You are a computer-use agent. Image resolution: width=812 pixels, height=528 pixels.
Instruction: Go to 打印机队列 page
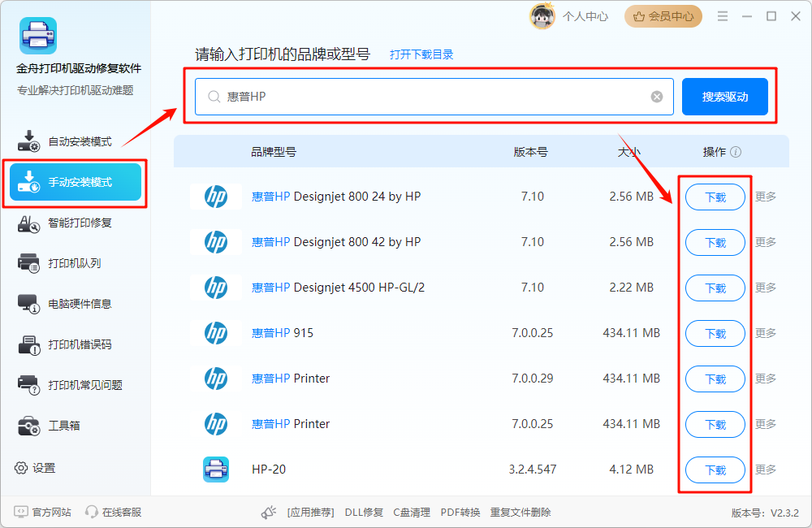coord(59,263)
